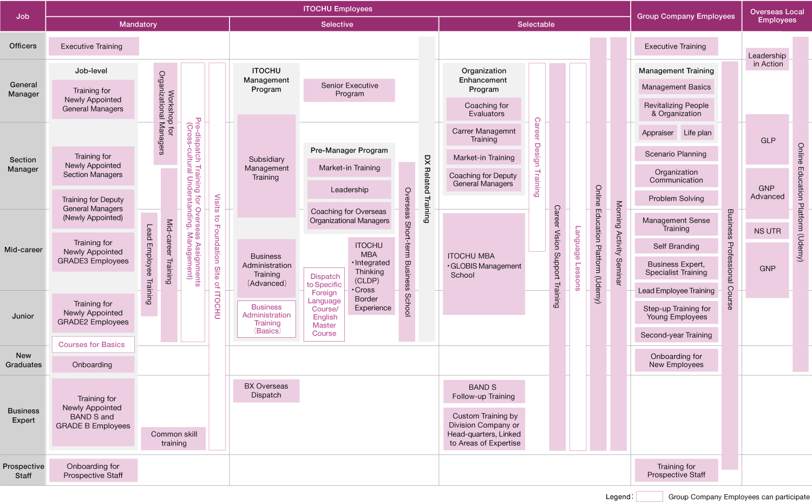Click Business Administration Training (Basics) box
This screenshot has height=504, width=812.
pyautogui.click(x=266, y=319)
